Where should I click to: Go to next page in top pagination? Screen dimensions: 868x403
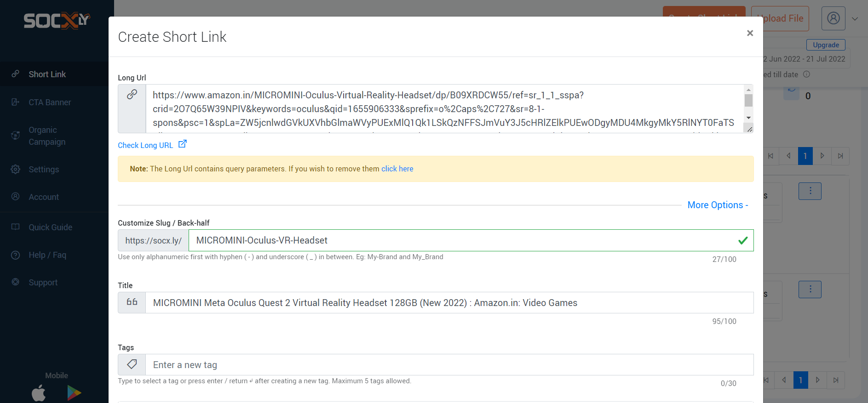822,156
